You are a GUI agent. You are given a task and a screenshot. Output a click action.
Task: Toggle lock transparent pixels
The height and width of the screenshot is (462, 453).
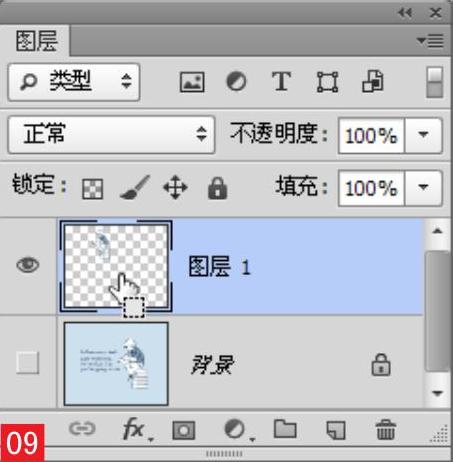coord(93,189)
